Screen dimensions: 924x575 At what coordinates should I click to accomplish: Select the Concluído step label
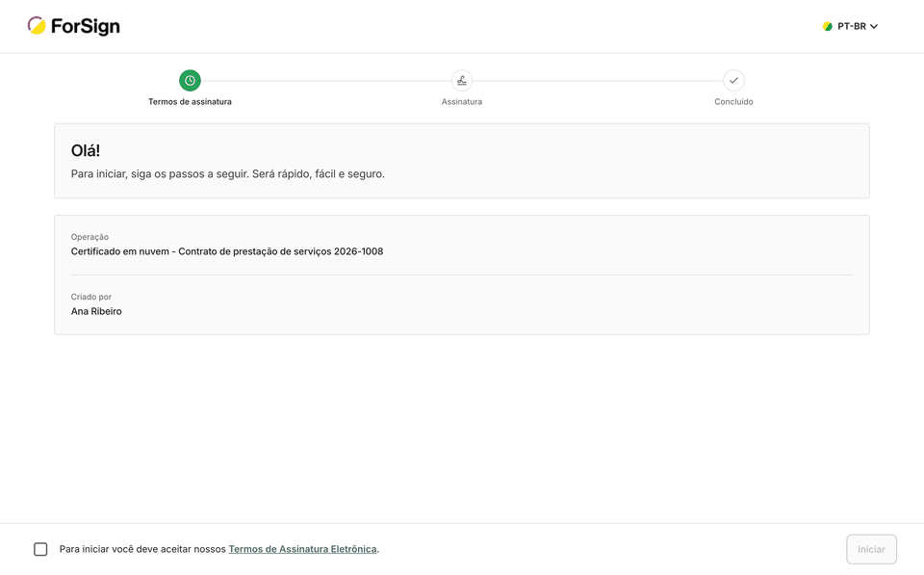(x=733, y=102)
